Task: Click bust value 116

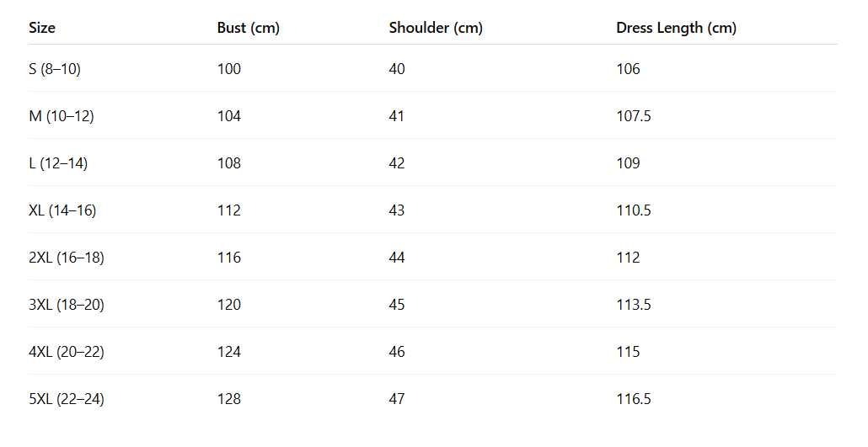Action: click(229, 258)
